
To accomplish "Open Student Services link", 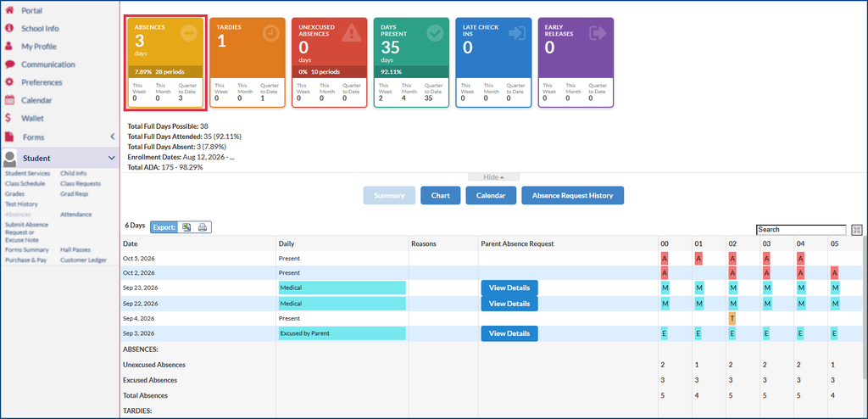I will tap(28, 174).
